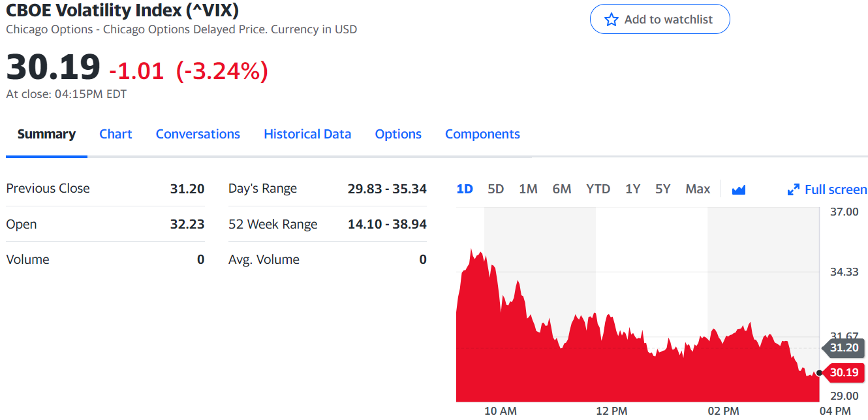Click the black endpoint dot on chart

click(819, 373)
